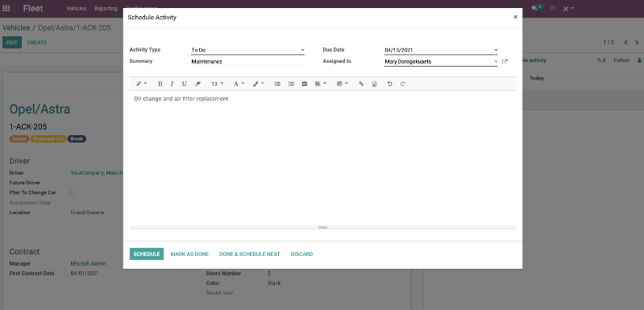
Task: Insert an unordered bullet list
Action: point(277,84)
